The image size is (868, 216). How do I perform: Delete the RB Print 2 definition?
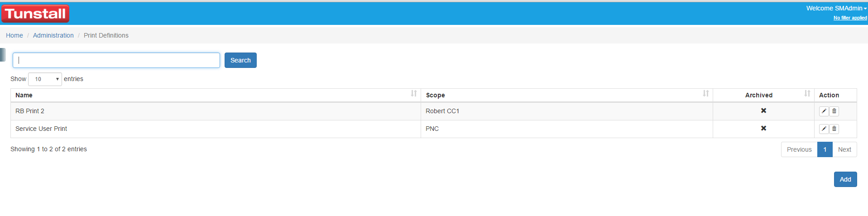coord(834,111)
